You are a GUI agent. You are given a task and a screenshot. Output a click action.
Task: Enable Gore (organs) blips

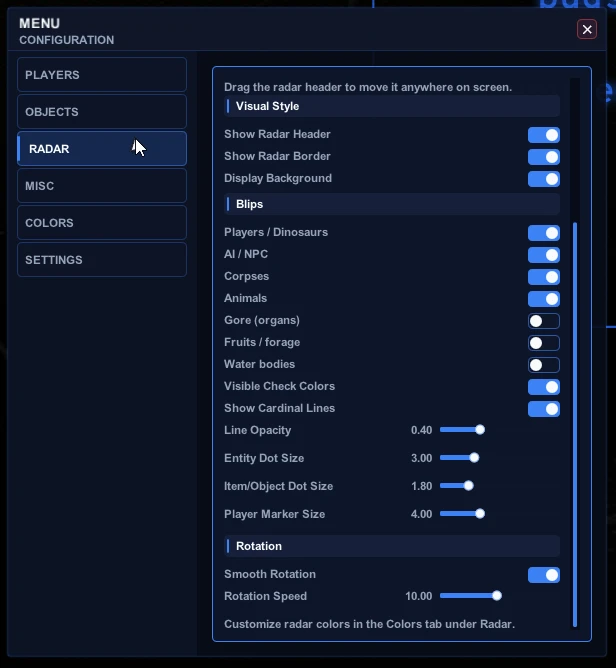[544, 321]
